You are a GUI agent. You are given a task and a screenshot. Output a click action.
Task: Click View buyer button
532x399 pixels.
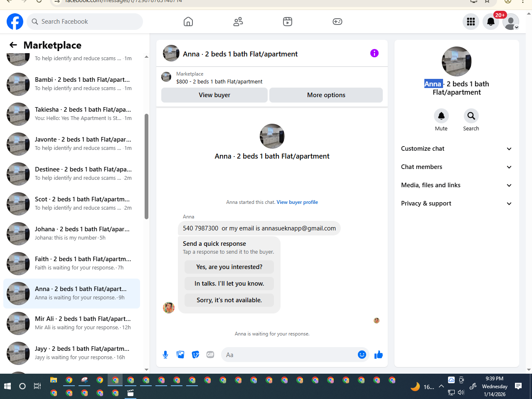tap(214, 95)
